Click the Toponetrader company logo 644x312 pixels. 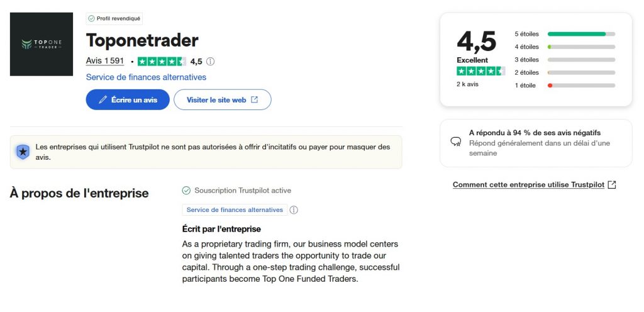click(42, 44)
